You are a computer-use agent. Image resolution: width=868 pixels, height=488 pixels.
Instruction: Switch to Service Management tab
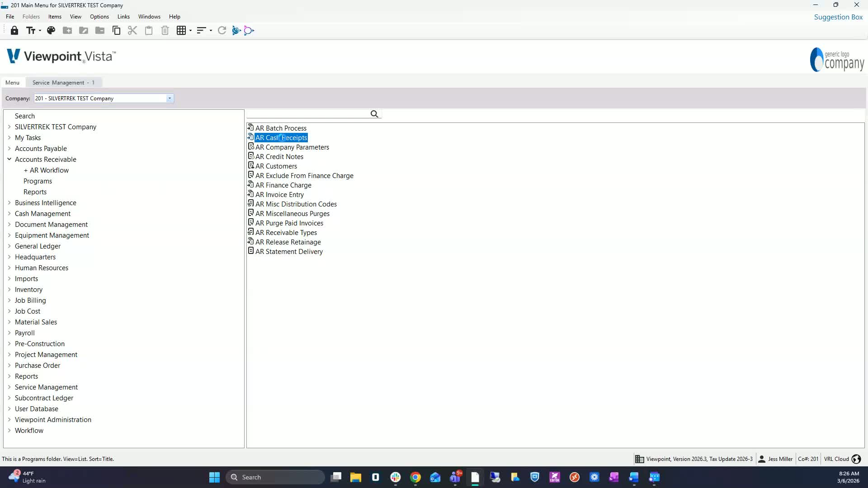point(63,83)
